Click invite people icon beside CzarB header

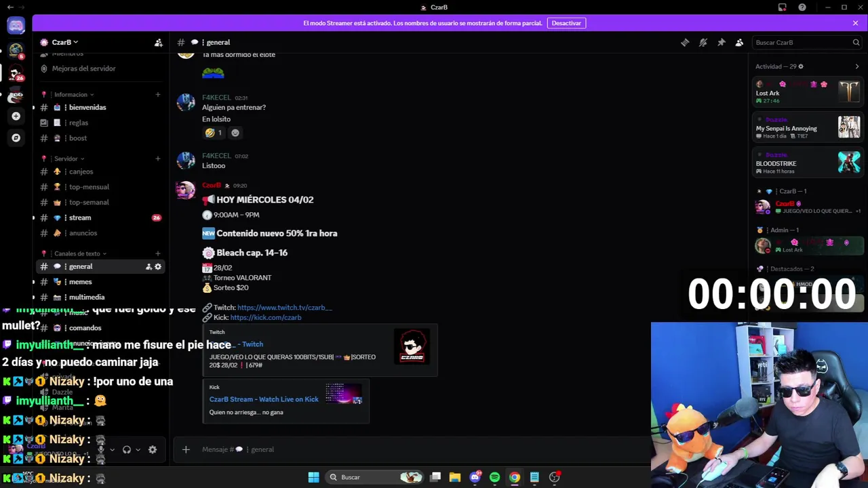coord(158,42)
